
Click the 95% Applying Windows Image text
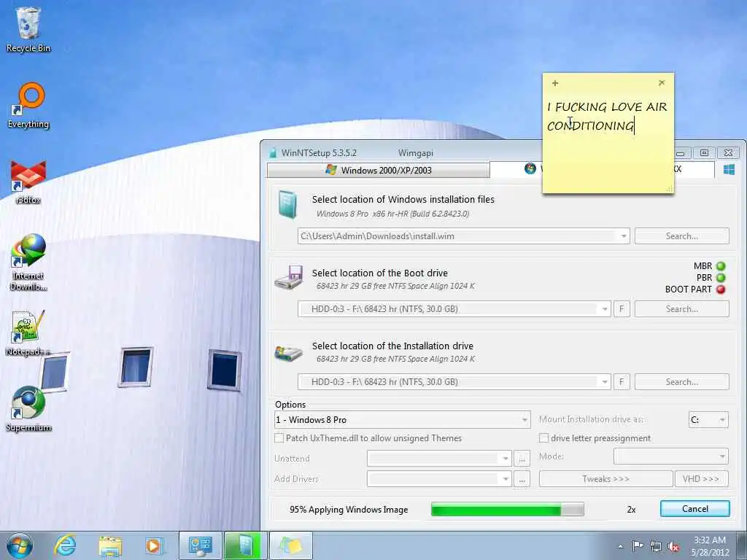349,510
